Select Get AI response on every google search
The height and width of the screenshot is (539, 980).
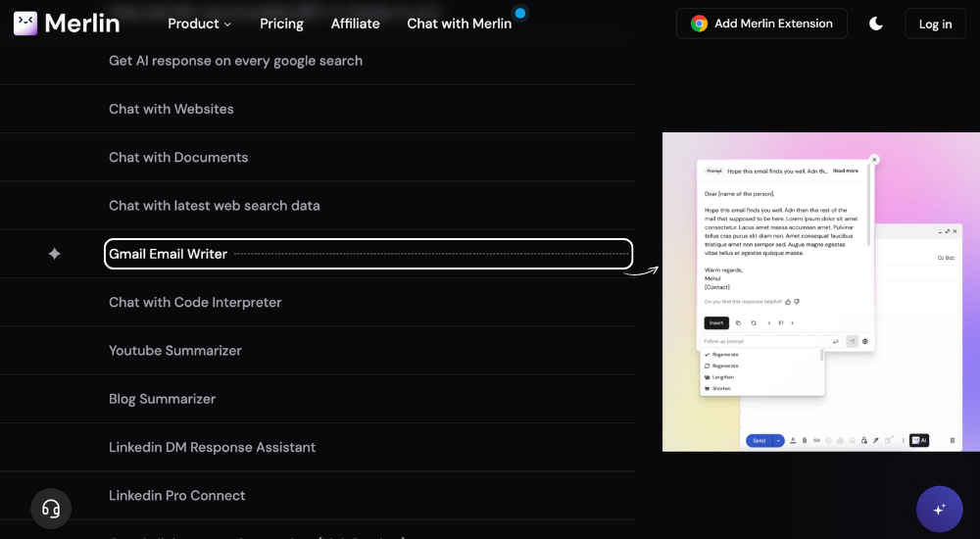click(x=235, y=61)
